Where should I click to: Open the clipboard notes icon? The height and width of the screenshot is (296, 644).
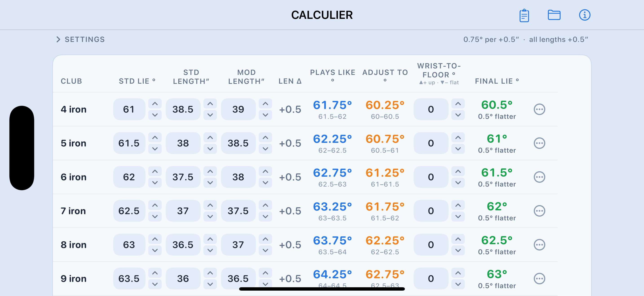pyautogui.click(x=524, y=15)
